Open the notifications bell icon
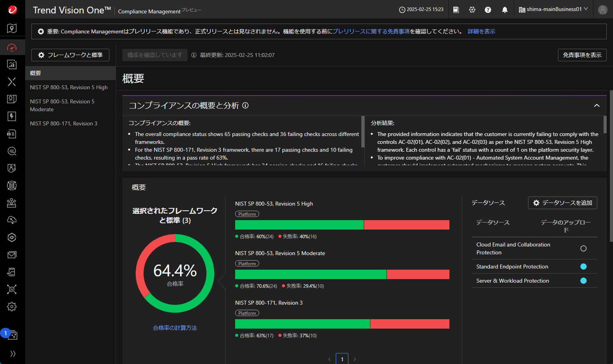The image size is (613, 364). coord(505,10)
